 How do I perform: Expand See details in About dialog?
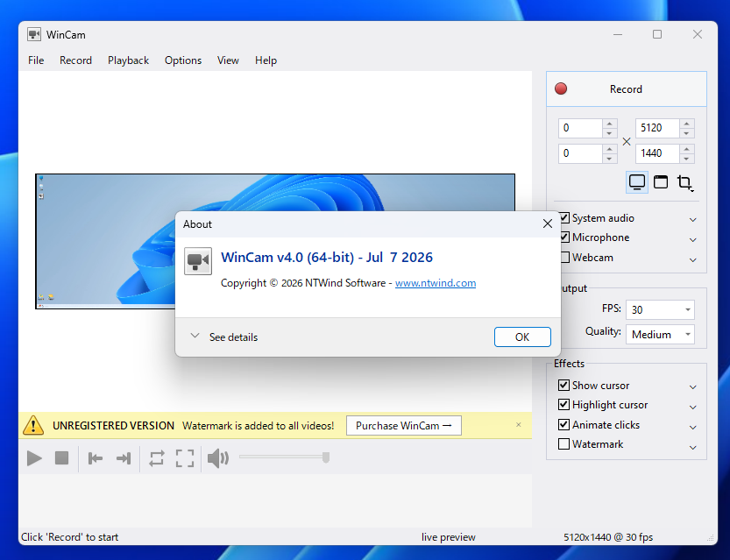click(x=224, y=337)
